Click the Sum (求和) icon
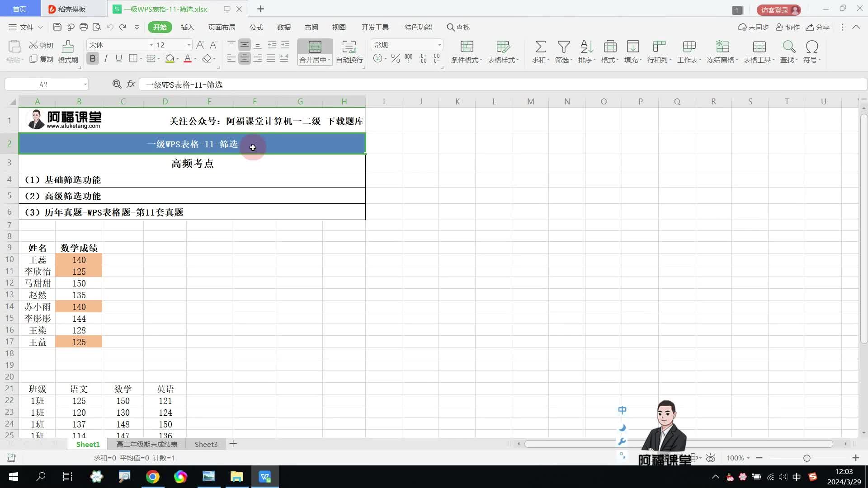The height and width of the screenshot is (488, 868). [540, 47]
